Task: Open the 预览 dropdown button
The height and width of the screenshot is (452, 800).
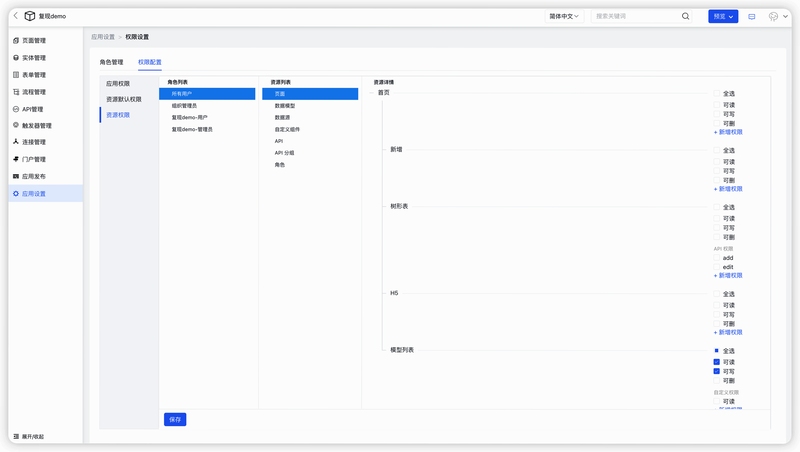Action: click(723, 16)
